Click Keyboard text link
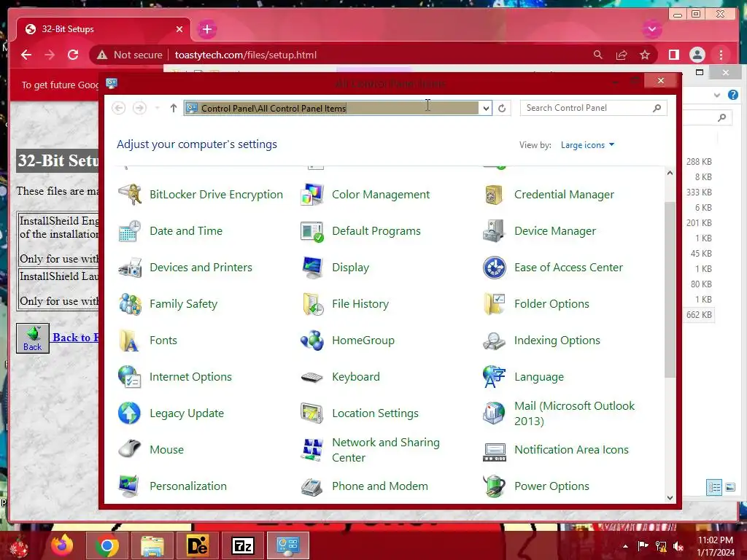747x560 pixels. pos(356,377)
